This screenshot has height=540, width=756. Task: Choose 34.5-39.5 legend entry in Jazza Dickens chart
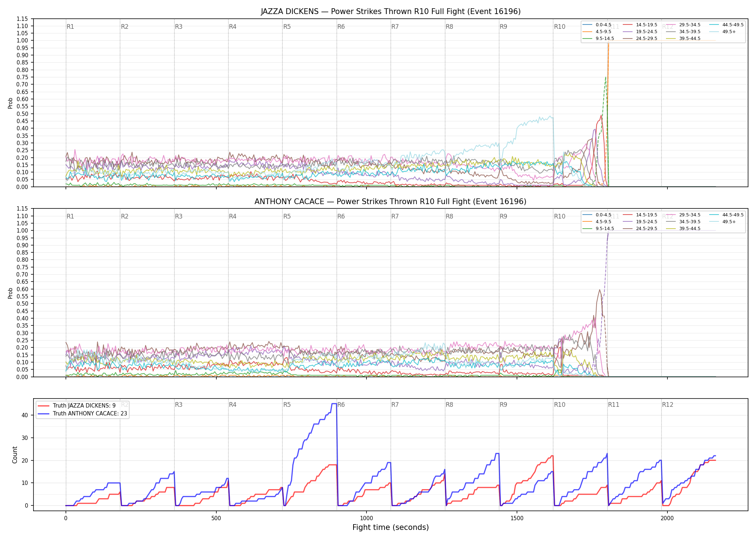[x=683, y=32]
